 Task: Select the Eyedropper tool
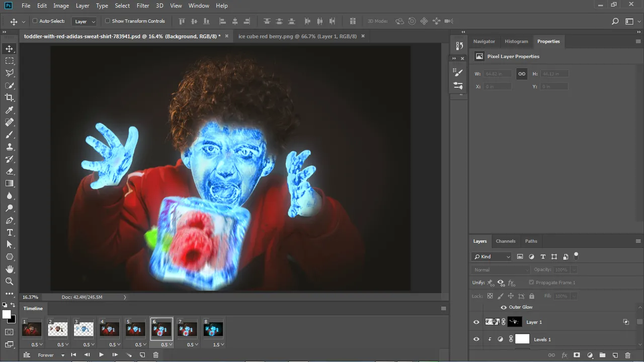(x=10, y=110)
